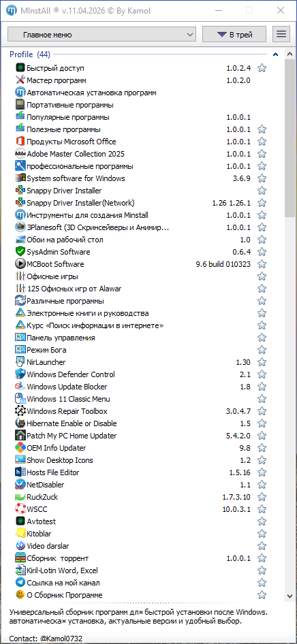Toggle favorite star for RuckZuck
Image resolution: width=297 pixels, height=644 pixels.
point(262,497)
